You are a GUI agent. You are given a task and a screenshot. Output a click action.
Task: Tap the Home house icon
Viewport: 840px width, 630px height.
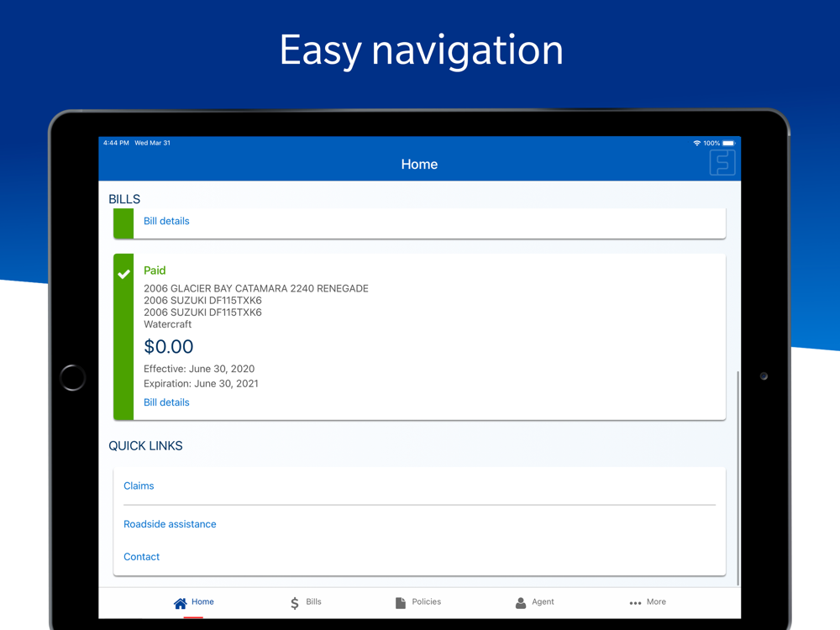[180, 603]
